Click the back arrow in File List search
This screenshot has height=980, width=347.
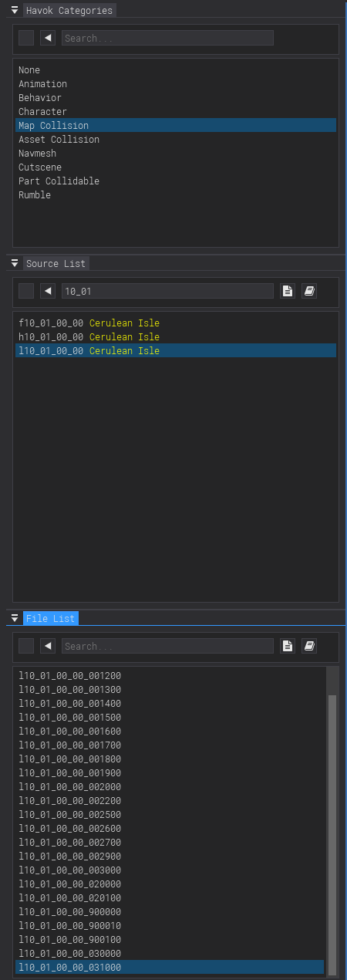(x=48, y=646)
